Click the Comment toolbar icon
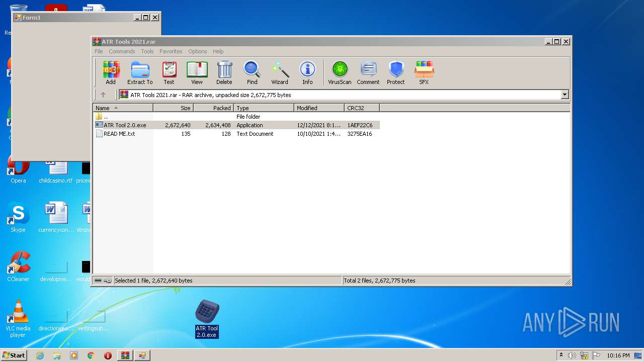This screenshot has height=362, width=644. tap(368, 73)
